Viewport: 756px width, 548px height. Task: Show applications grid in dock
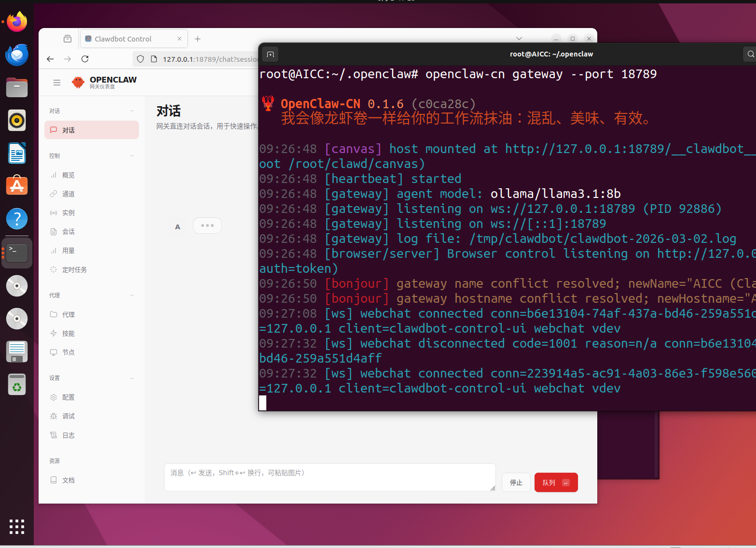tap(17, 527)
